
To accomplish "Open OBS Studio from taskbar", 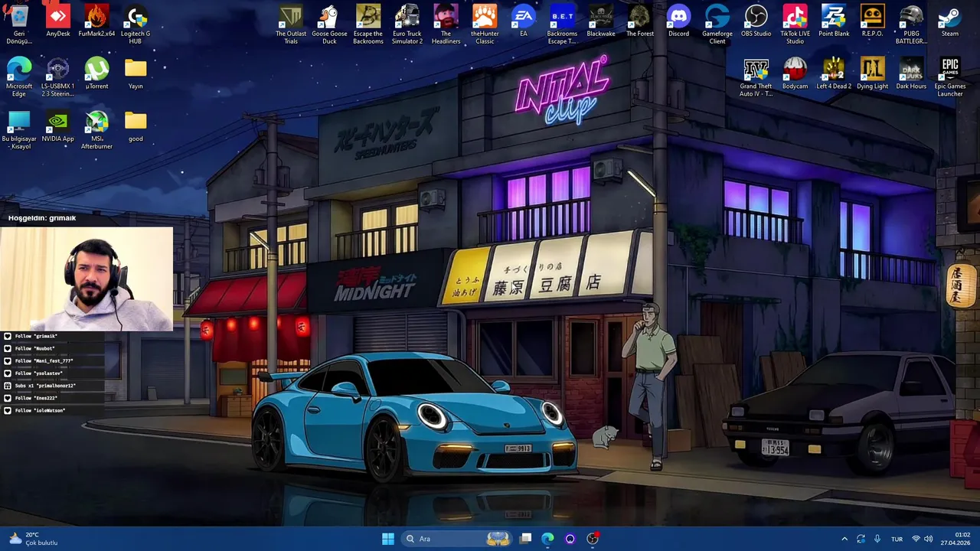I will coord(592,539).
